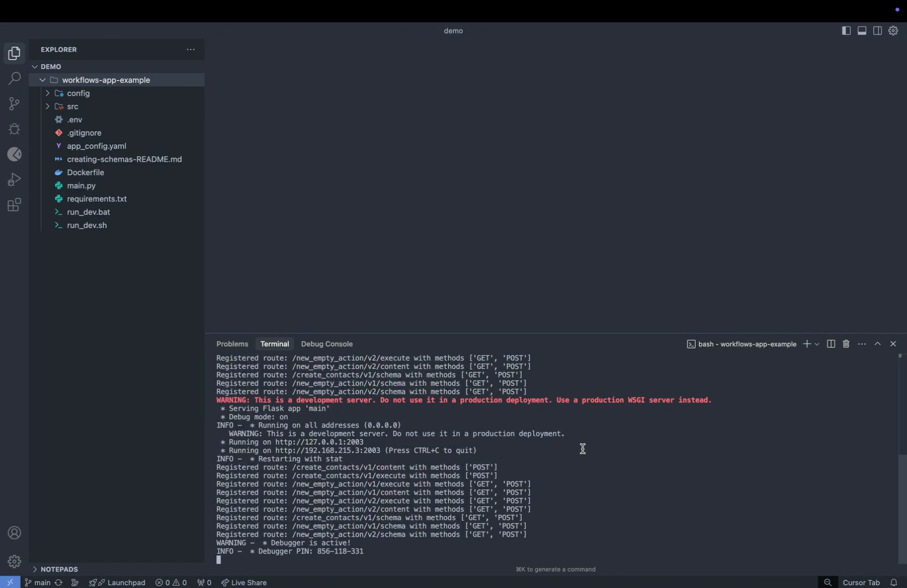Toggle the primary sidebar visibility
This screenshot has width=907, height=588.
tap(846, 31)
